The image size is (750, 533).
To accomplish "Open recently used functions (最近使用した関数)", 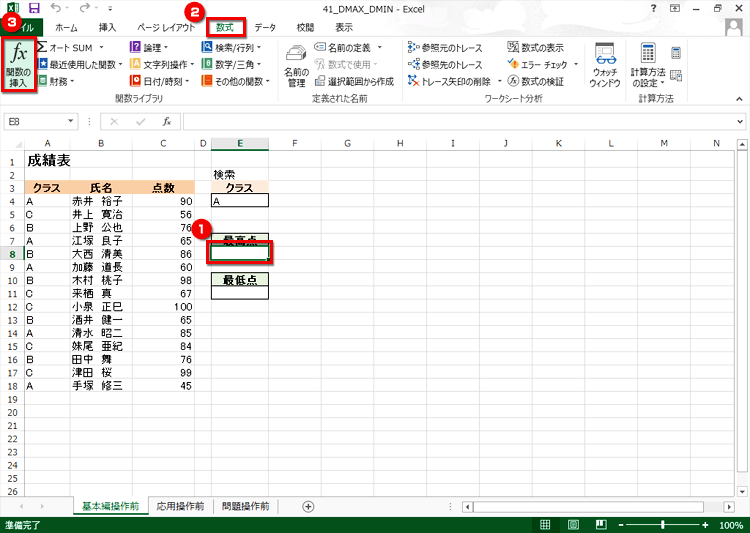I will click(x=80, y=64).
